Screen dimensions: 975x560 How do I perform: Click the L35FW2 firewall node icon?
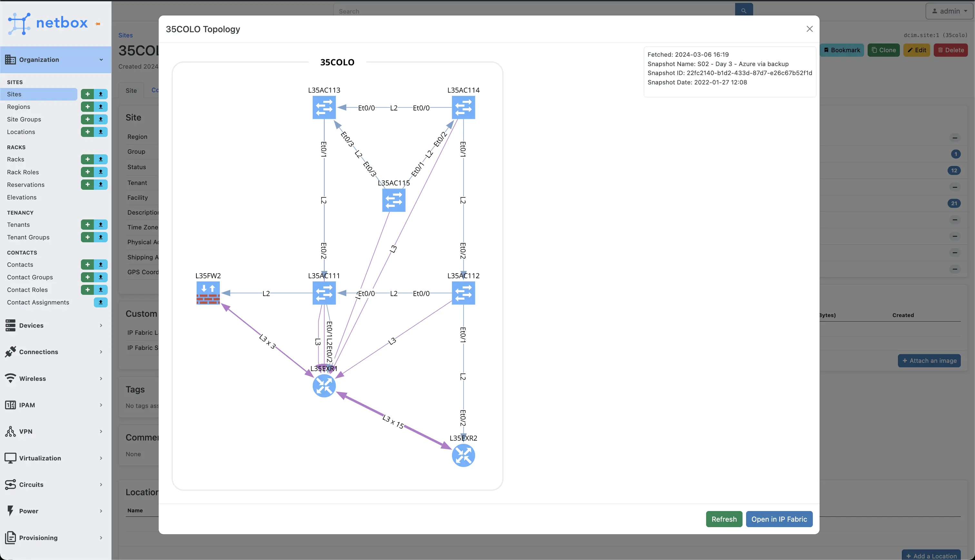[x=208, y=293]
